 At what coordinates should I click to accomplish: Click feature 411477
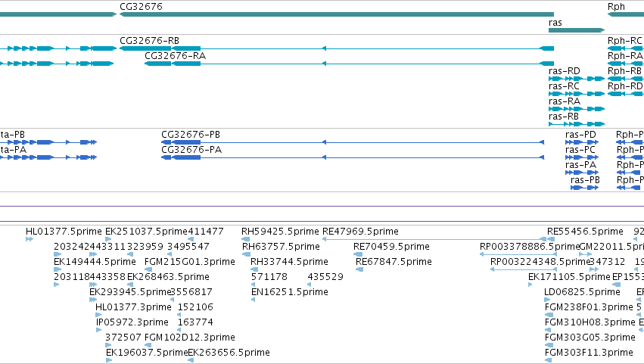pos(205,232)
